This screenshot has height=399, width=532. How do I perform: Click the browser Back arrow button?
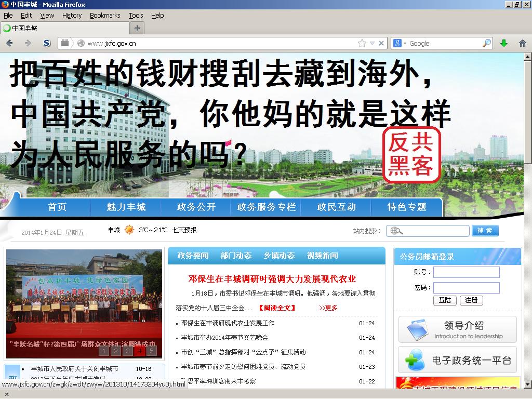click(x=9, y=43)
